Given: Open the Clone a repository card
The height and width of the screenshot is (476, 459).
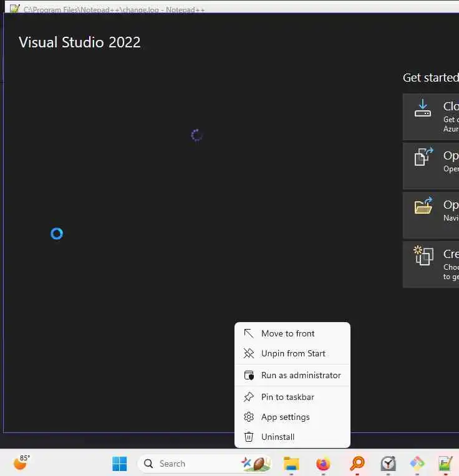Looking at the screenshot, I should [431, 117].
